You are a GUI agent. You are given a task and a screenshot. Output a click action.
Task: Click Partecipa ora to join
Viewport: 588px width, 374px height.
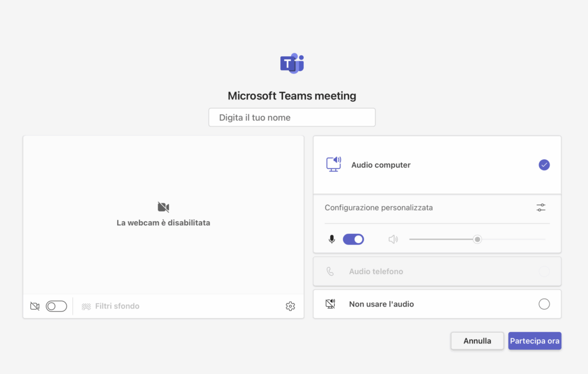(535, 341)
